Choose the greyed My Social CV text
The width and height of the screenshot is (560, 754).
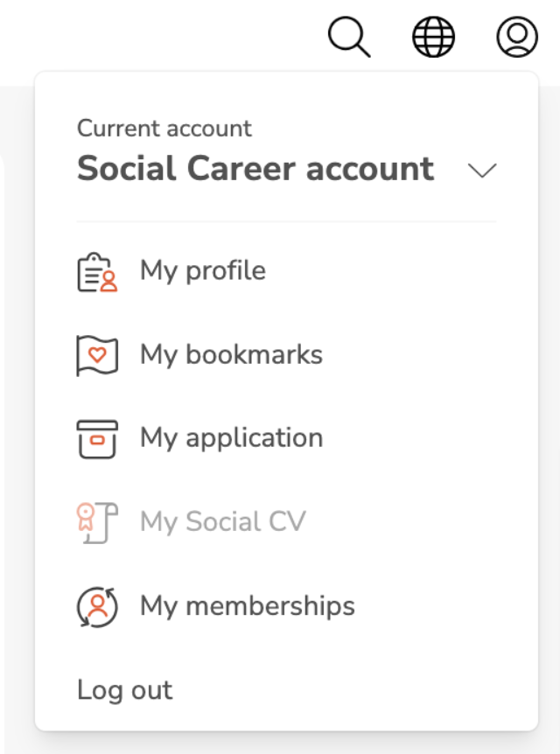223,522
